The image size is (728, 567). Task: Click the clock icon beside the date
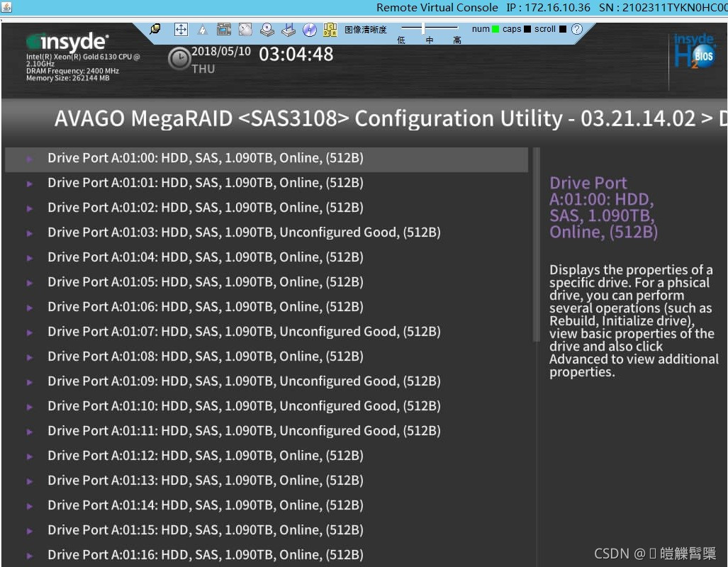point(179,59)
